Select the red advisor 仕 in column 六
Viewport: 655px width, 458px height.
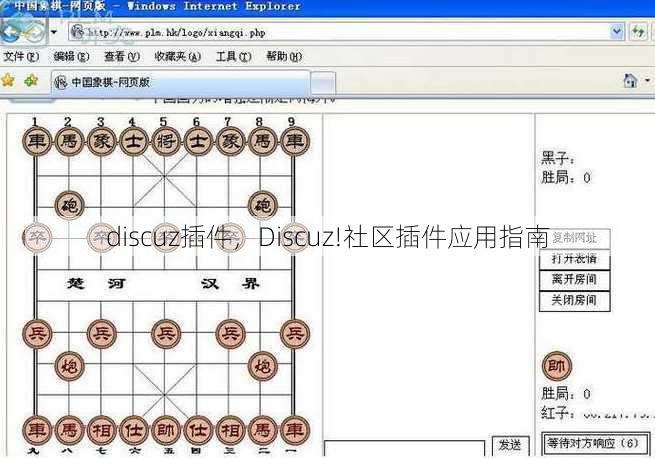134,430
